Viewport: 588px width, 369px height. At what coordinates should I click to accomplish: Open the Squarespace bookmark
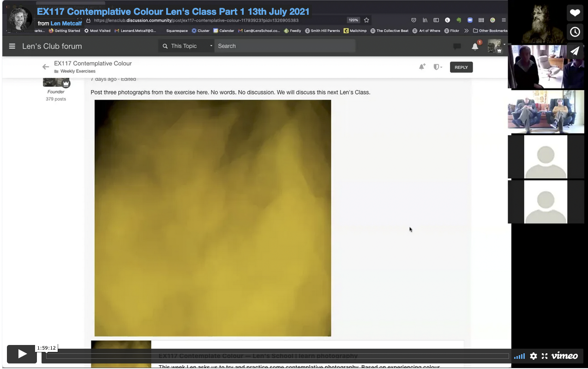[177, 31]
